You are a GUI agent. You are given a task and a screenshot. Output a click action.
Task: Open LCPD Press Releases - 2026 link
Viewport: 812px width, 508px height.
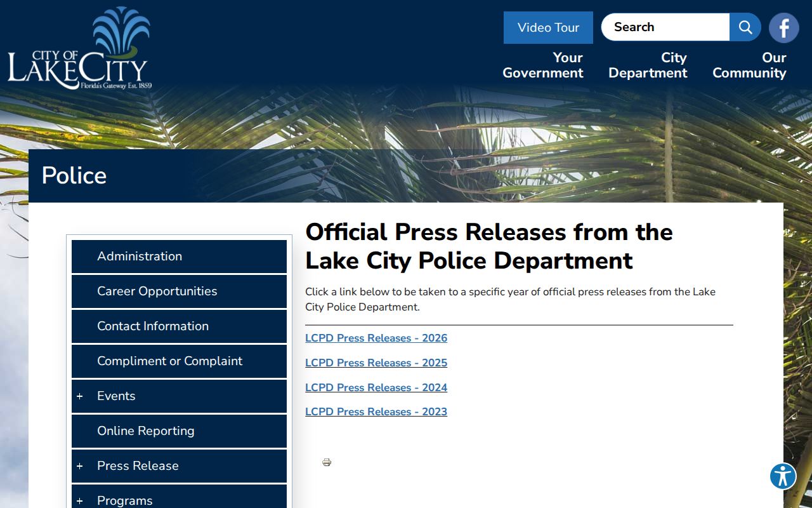(x=376, y=338)
